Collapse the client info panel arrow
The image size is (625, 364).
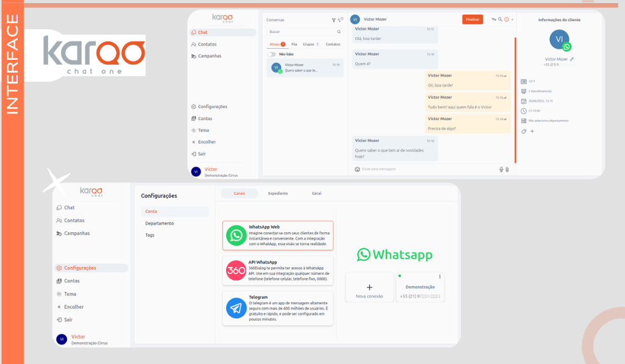click(512, 20)
